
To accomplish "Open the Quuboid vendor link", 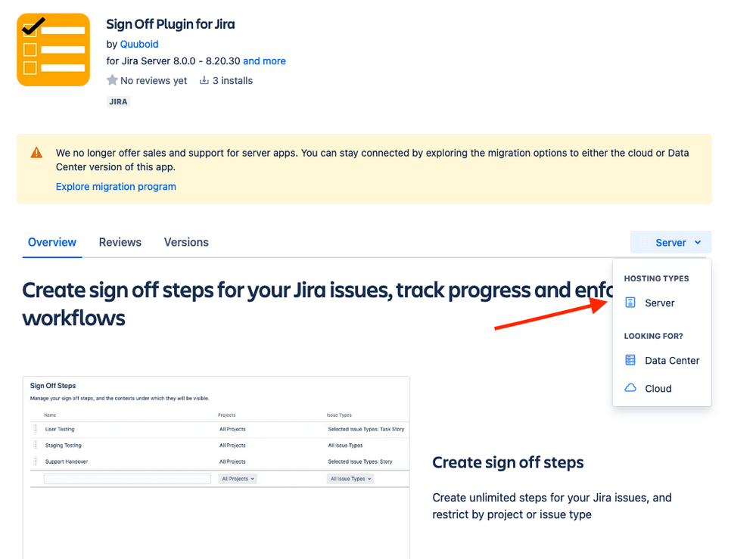I will pos(139,44).
